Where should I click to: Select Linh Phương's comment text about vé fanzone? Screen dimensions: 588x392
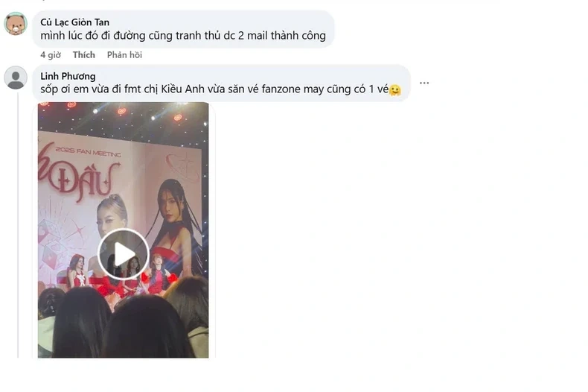click(x=214, y=89)
